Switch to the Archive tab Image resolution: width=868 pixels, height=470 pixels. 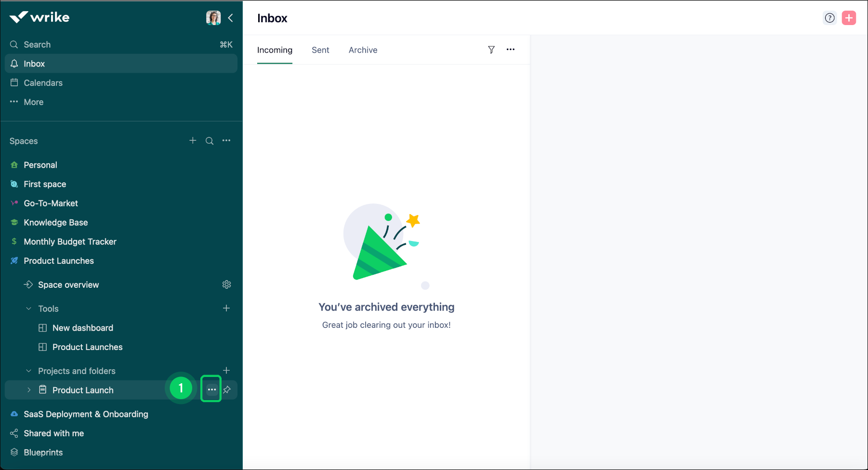363,50
